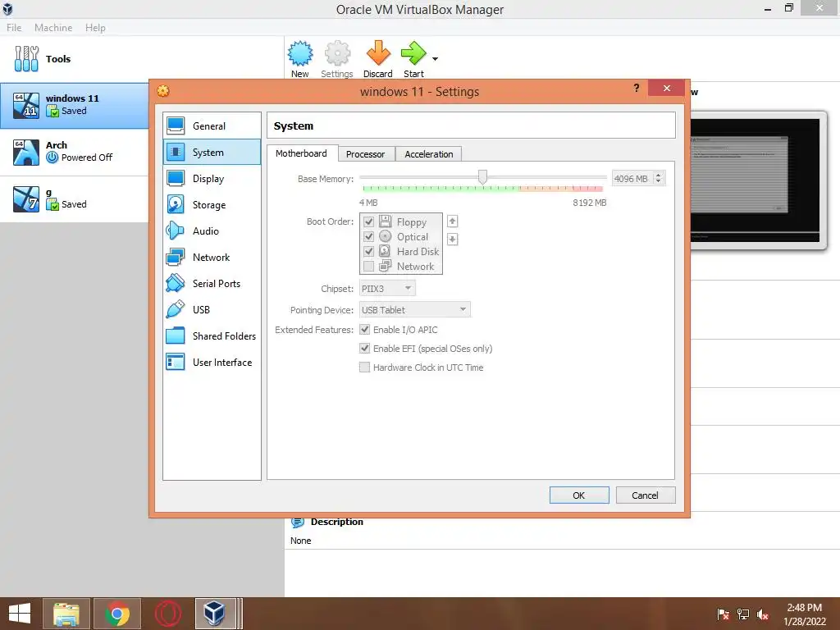
Task: Open the Windows Start button
Action: tap(20, 614)
